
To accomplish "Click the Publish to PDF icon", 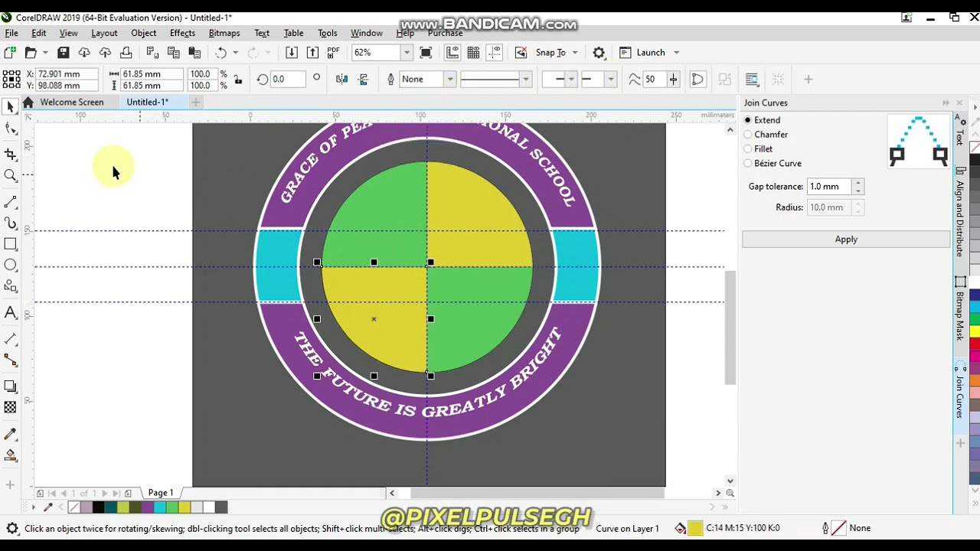I will click(x=333, y=52).
